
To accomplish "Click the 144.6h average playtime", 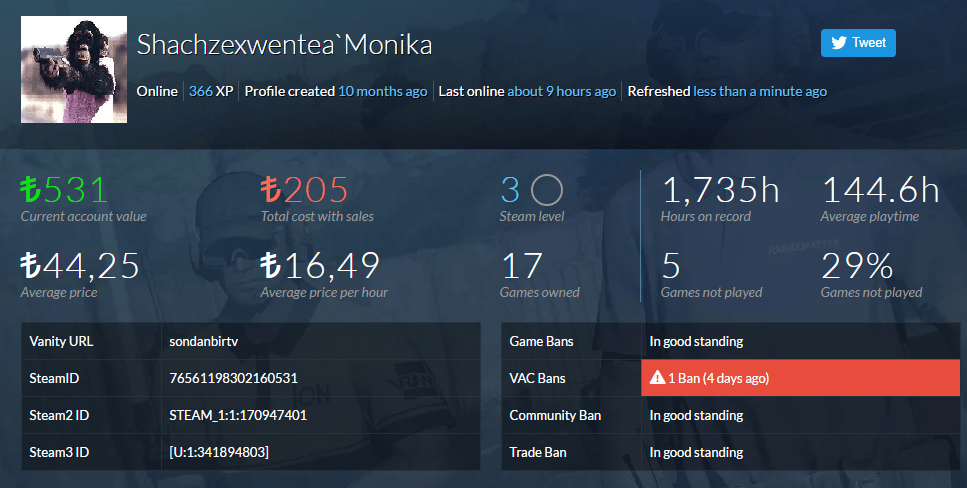I will (880, 190).
